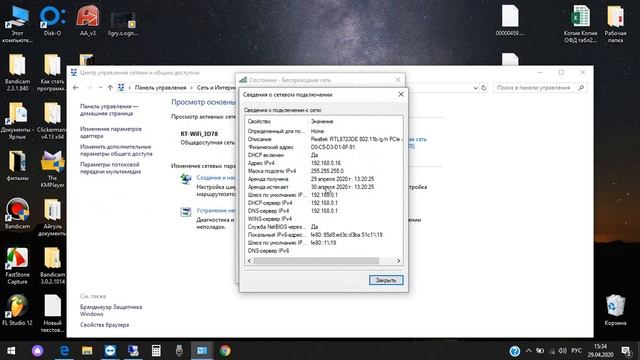Click the Поиск в панели управления search field
Image resolution: width=640 pixels, height=360 pixels.
click(540, 88)
